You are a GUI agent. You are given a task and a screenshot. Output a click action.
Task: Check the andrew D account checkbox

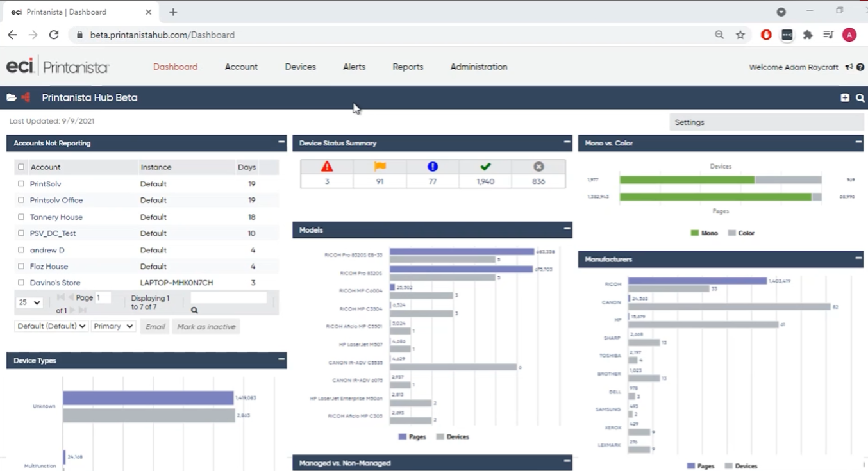[x=21, y=250]
